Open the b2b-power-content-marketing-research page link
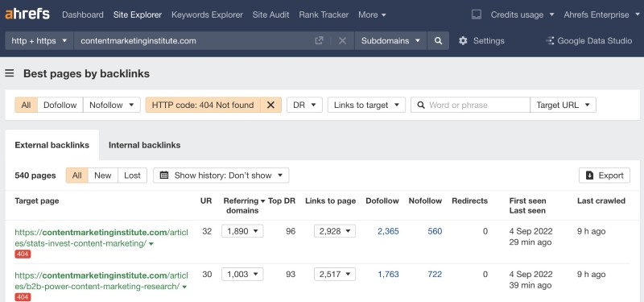This screenshot has width=644, height=302. tap(101, 281)
